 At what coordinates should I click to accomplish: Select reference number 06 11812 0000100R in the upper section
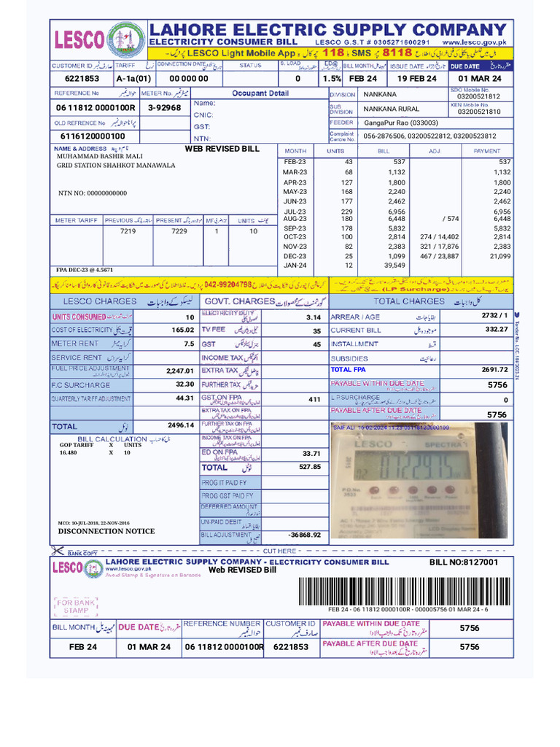[x=96, y=108]
